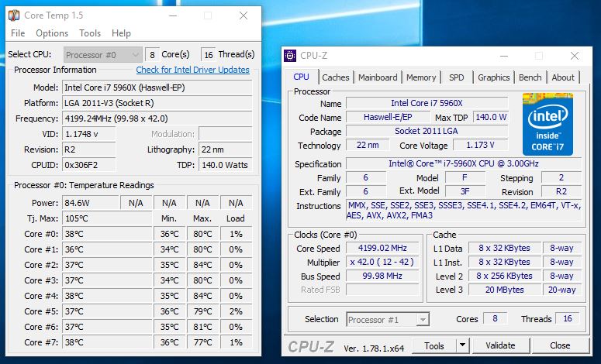Image resolution: width=601 pixels, height=364 pixels.
Task: Open the Options menu in Core Temp
Action: click(52, 33)
